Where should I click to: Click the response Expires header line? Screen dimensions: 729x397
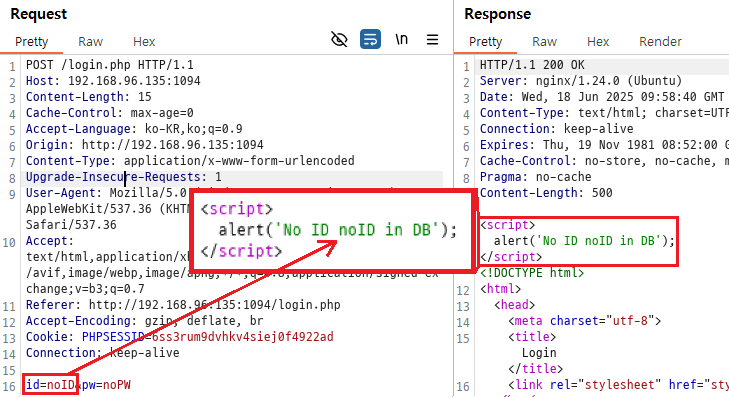coord(604,145)
